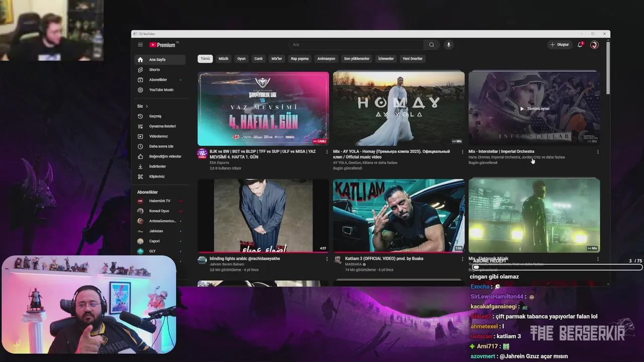Select the Yeni öneriler chip

point(413,58)
